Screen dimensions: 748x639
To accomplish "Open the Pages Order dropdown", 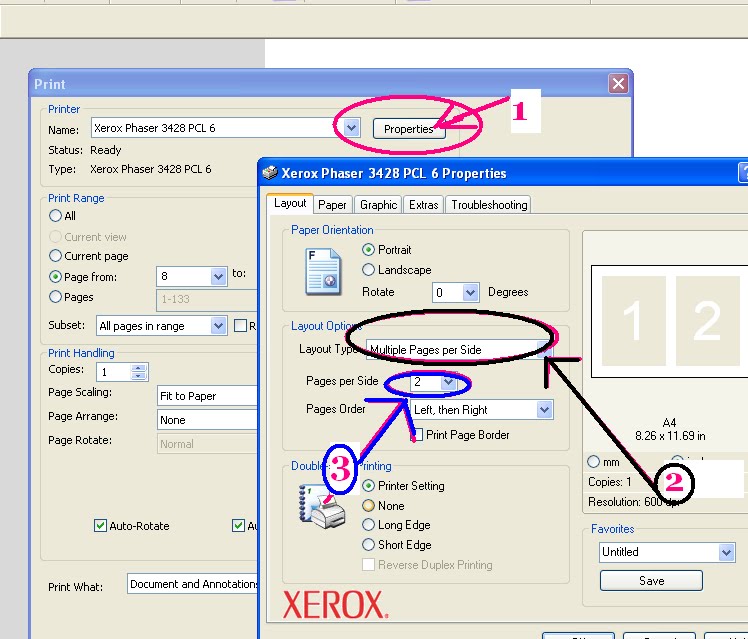I will click(544, 410).
